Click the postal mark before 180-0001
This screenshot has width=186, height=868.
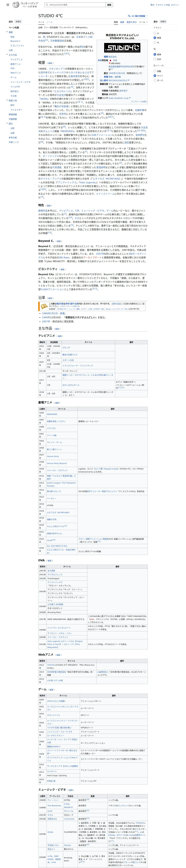(109, 63)
